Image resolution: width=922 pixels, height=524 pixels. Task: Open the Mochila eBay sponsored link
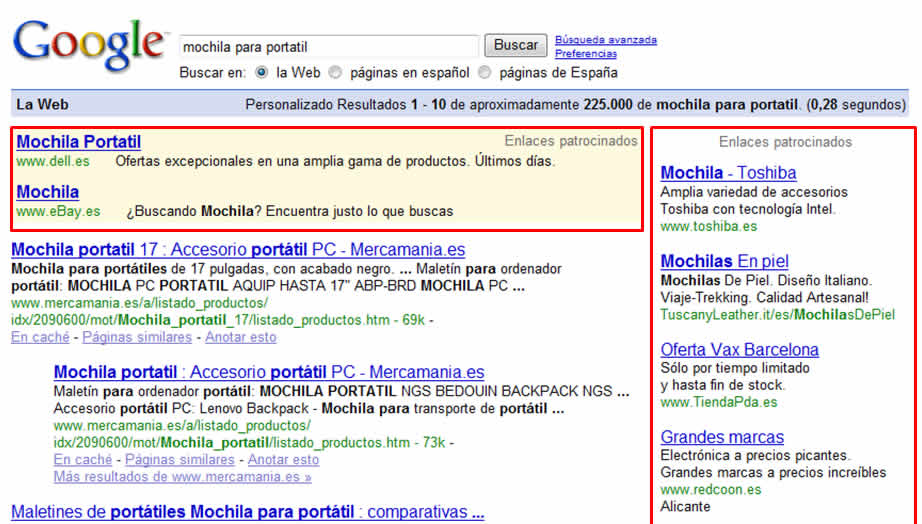48,192
